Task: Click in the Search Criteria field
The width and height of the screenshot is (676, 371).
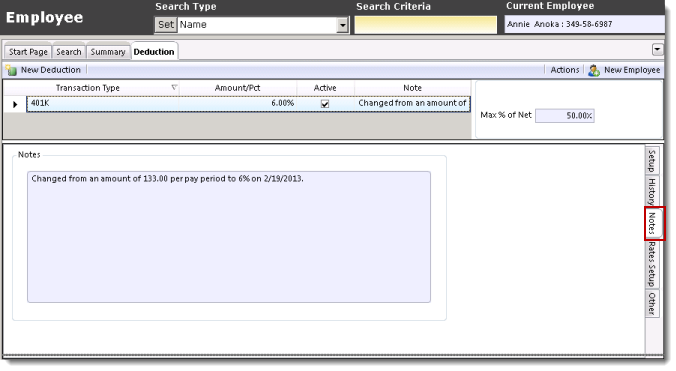Action: click(426, 25)
